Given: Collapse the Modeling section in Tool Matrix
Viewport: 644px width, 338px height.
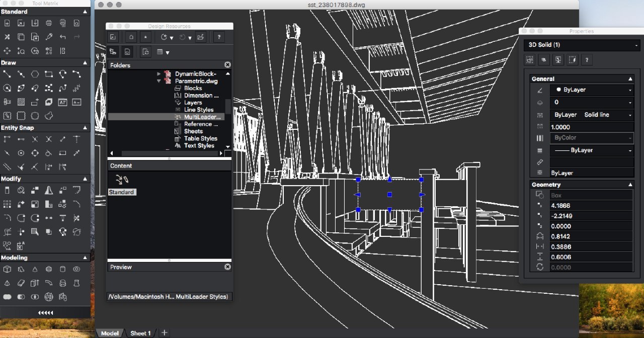Looking at the screenshot, I should tap(85, 258).
